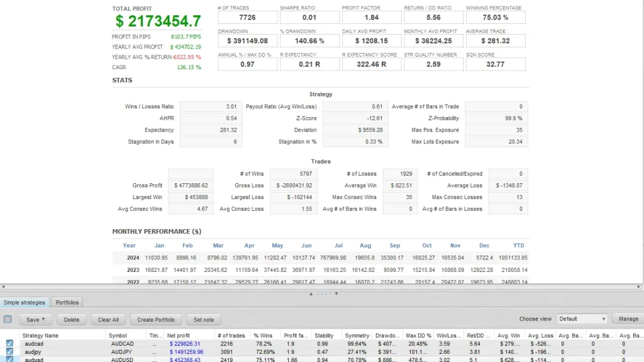
Task: Click the Create Portfolio button
Action: tap(156, 319)
